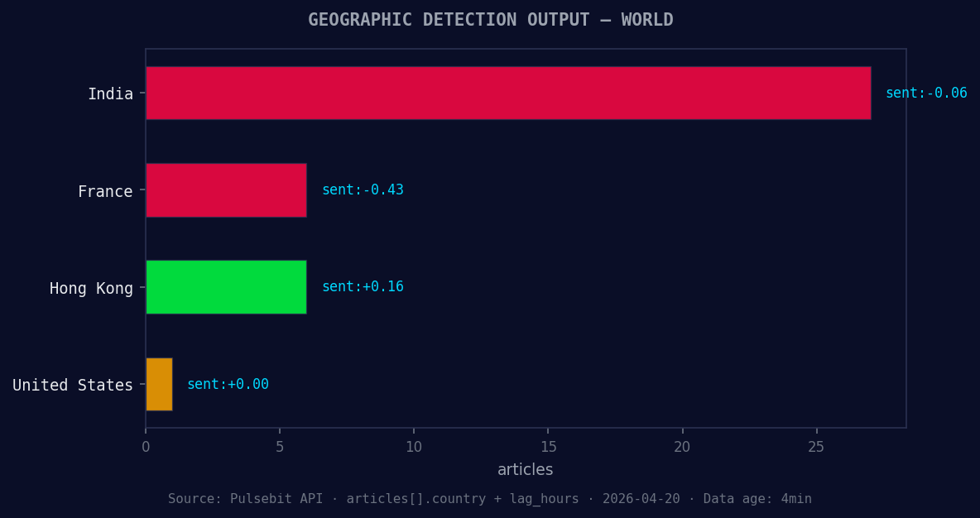
Task: Click the 0 tick on the x-axis
Action: [146, 446]
